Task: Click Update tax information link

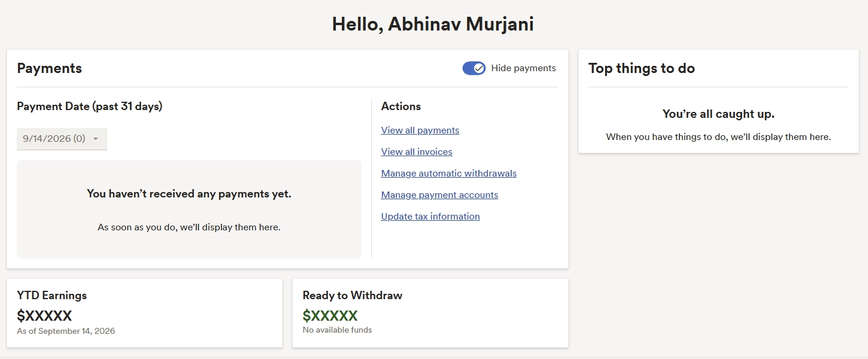Action: pyautogui.click(x=430, y=217)
